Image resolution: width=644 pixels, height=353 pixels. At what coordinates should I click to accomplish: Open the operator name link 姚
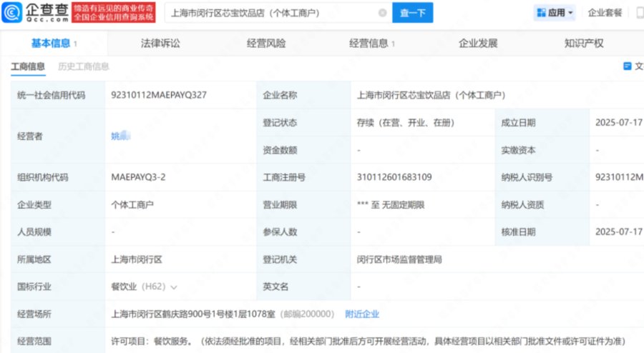121,136
